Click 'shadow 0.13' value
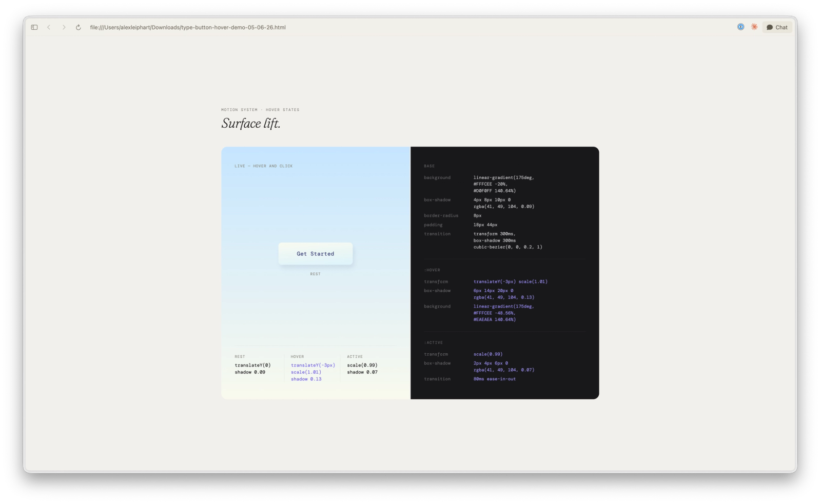This screenshot has width=821, height=504. pos(306,379)
